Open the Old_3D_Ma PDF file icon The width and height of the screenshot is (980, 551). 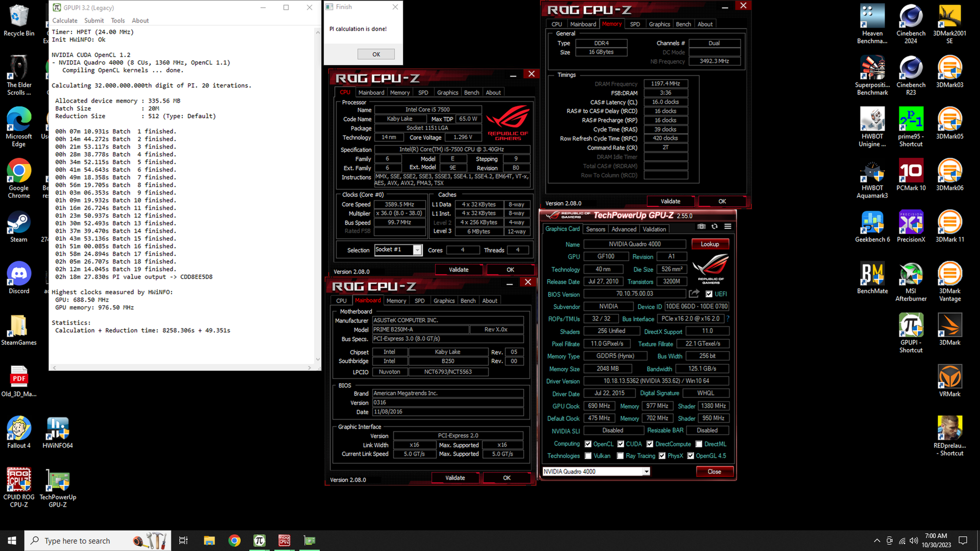tap(19, 381)
